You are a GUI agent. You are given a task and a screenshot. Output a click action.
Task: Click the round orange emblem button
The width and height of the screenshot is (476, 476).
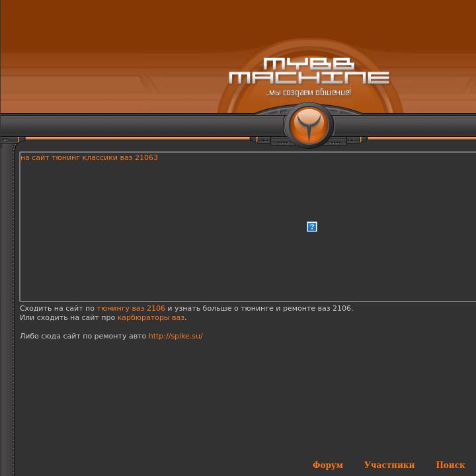[309, 125]
